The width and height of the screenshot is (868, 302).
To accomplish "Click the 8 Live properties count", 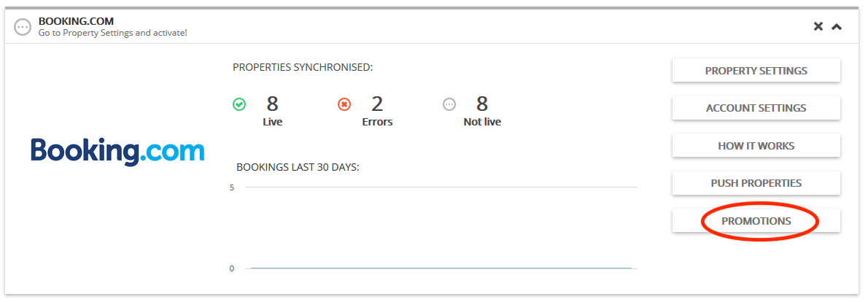I will (x=272, y=104).
